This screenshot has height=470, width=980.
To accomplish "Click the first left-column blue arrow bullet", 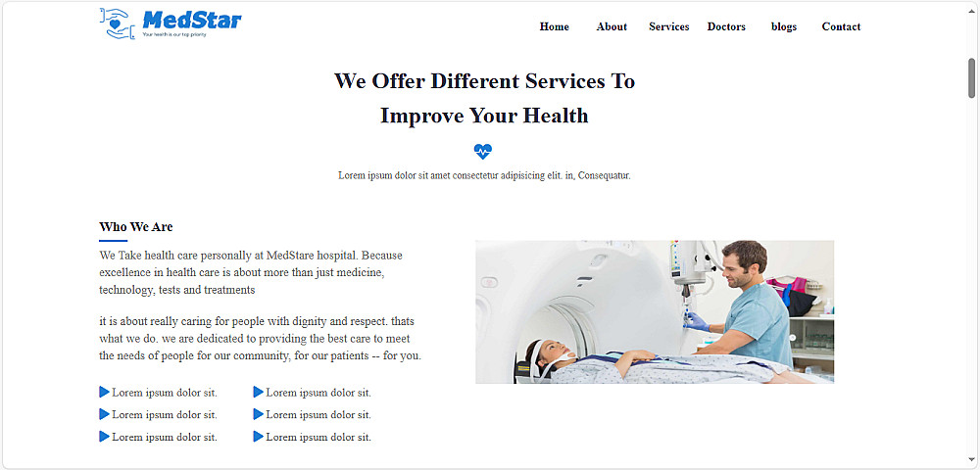I will (x=105, y=392).
